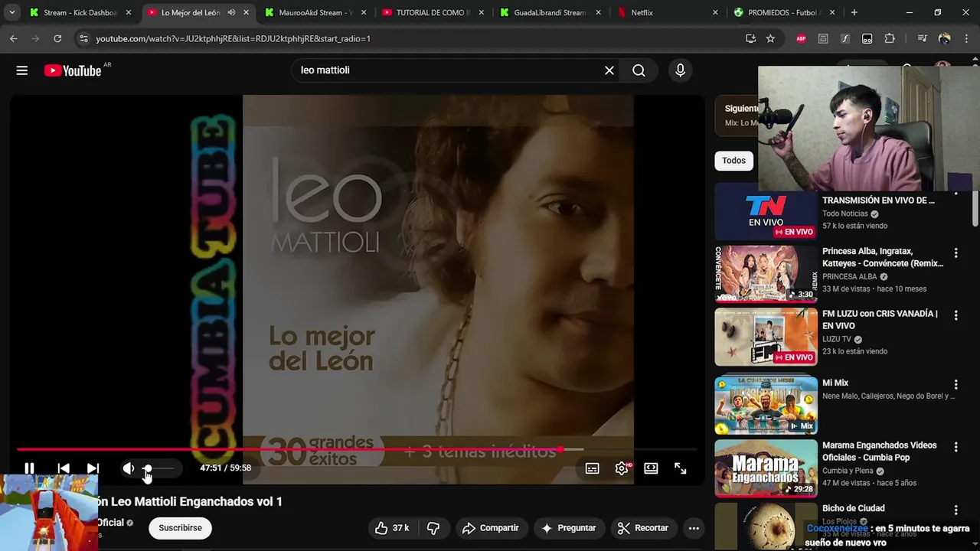Open options for Marama Enganchados video
This screenshot has width=980, height=551.
[x=955, y=447]
